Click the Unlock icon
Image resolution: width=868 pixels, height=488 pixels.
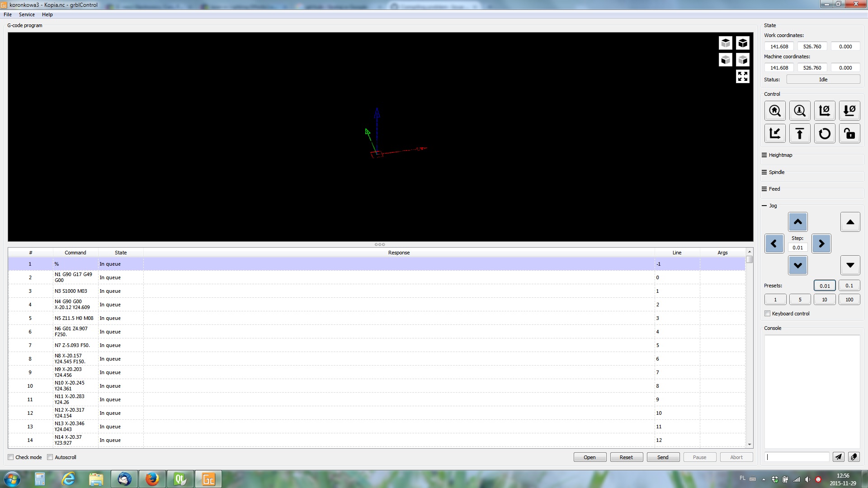[x=849, y=134]
